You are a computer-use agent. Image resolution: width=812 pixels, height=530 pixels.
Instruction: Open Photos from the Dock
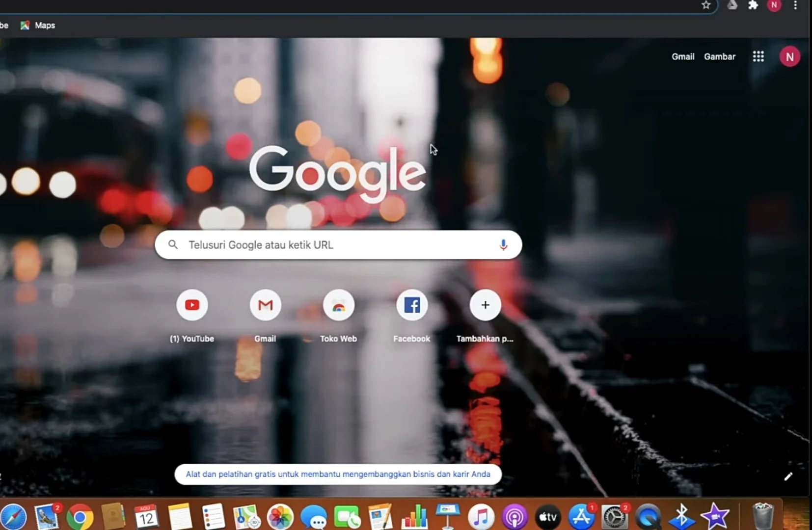coord(280,517)
